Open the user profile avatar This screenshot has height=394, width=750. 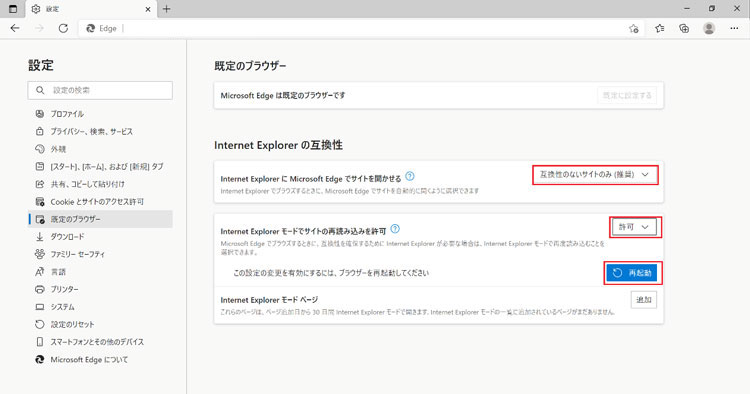click(x=709, y=28)
